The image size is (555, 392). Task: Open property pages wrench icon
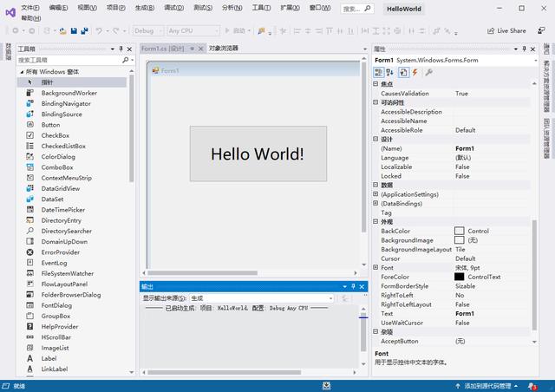[x=428, y=72]
